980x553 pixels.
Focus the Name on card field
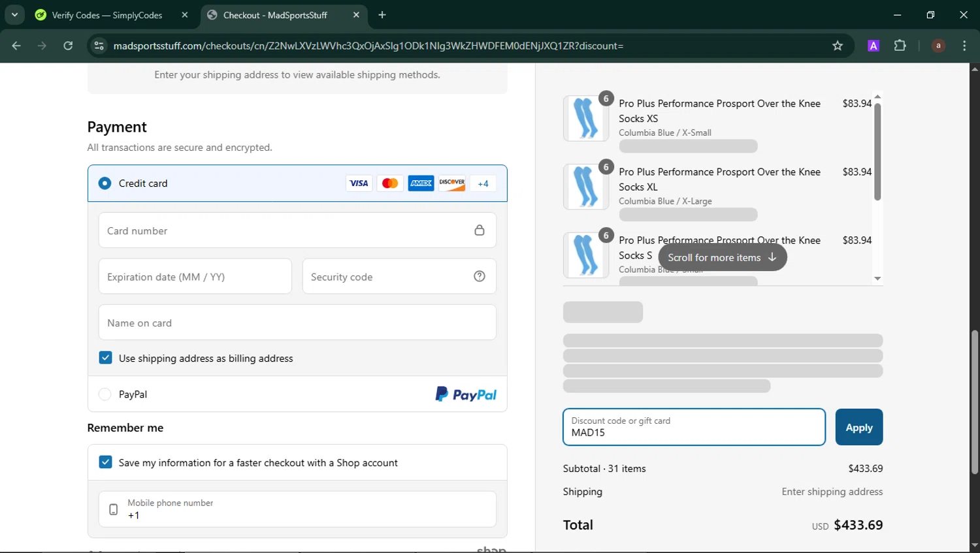coord(297,323)
